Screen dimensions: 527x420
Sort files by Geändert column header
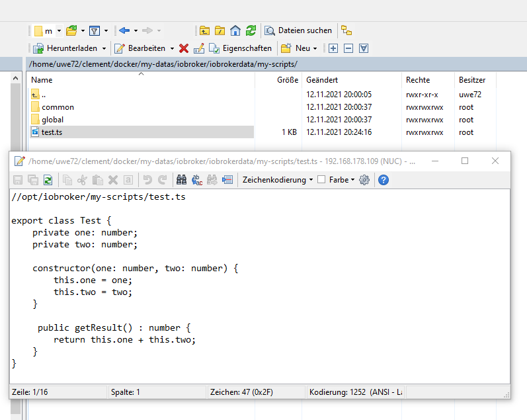coord(322,79)
